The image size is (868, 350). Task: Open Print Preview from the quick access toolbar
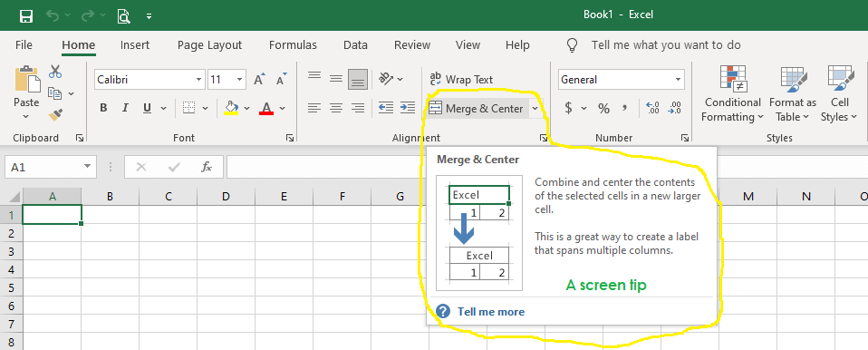(123, 16)
